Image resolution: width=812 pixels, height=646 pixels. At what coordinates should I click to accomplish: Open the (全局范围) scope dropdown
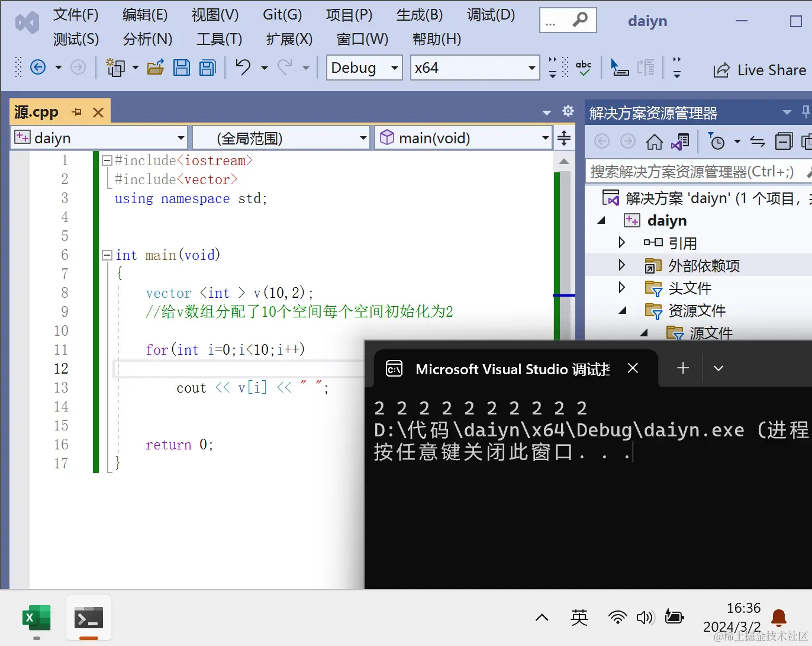(x=282, y=138)
